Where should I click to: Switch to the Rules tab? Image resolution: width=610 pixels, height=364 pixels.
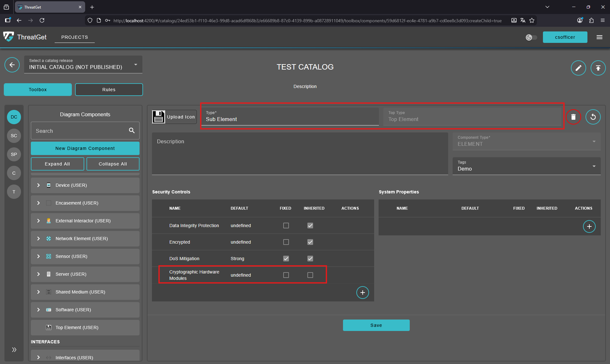tap(109, 90)
